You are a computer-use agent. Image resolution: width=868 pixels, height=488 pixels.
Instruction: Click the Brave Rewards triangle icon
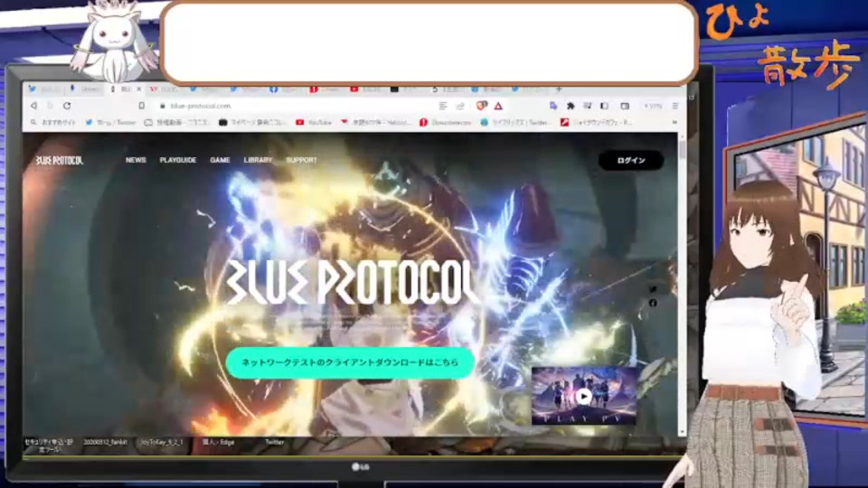coord(498,106)
